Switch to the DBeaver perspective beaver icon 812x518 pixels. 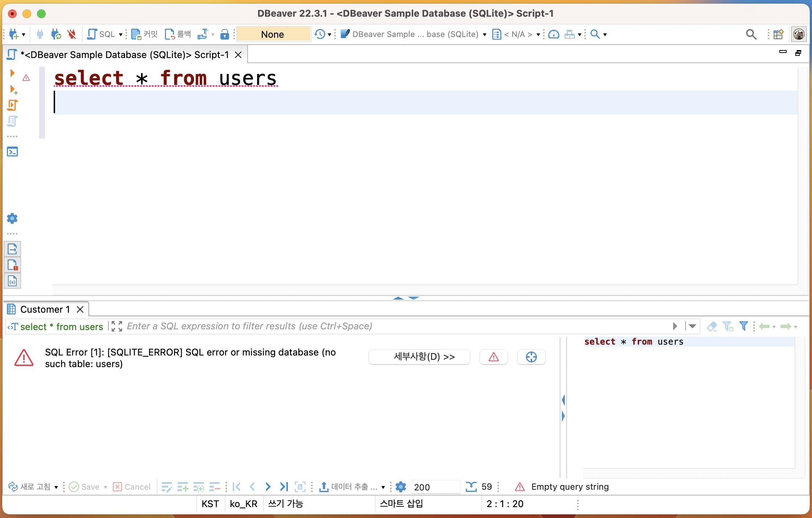tap(799, 34)
